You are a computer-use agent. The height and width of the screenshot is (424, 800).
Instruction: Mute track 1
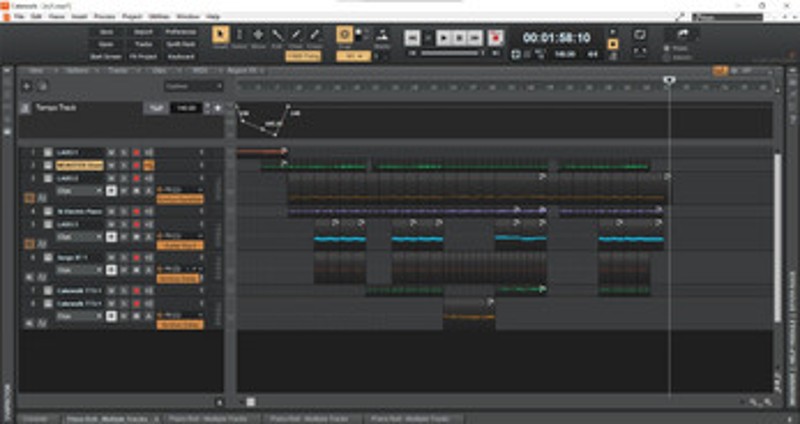point(111,153)
